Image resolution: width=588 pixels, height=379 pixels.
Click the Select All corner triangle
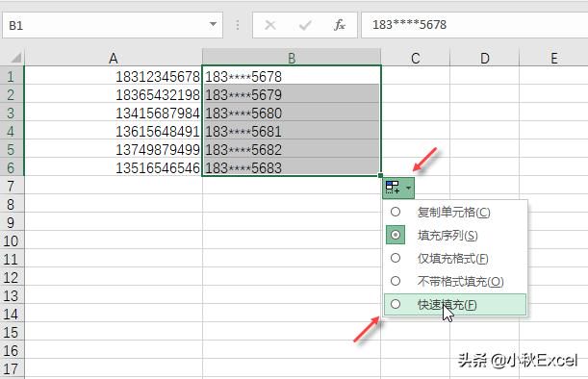[x=15, y=58]
